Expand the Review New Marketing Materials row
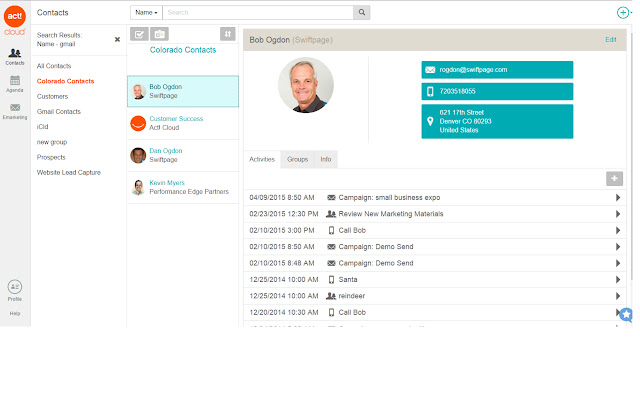This screenshot has height=400, width=640. coord(618,214)
